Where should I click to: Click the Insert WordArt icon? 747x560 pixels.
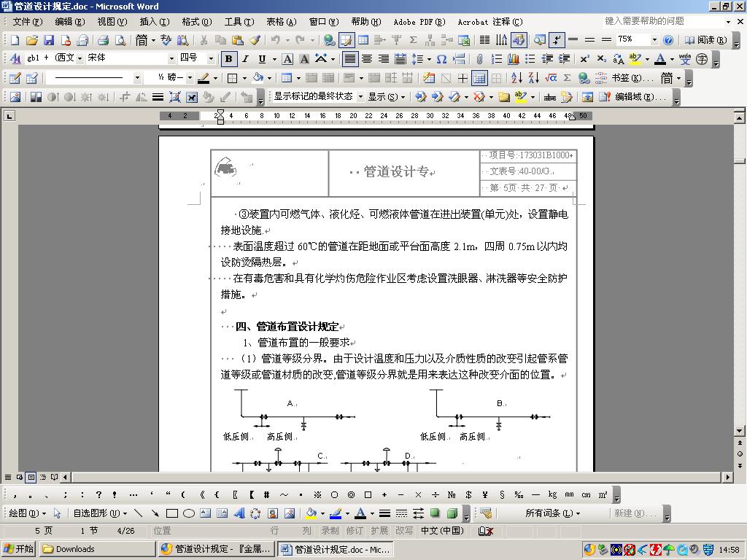tap(239, 513)
